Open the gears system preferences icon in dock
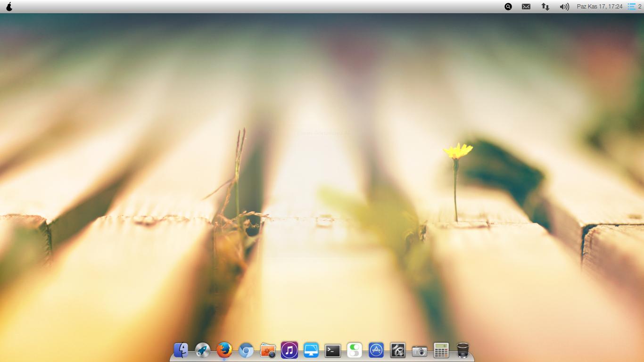This screenshot has height=362, width=644. coord(398,350)
